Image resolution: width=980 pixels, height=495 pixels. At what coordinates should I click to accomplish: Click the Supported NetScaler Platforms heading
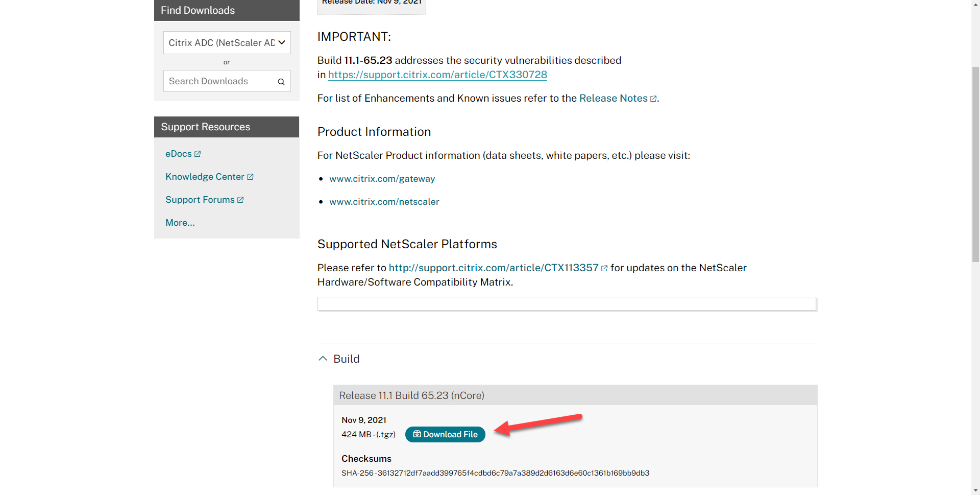point(407,244)
